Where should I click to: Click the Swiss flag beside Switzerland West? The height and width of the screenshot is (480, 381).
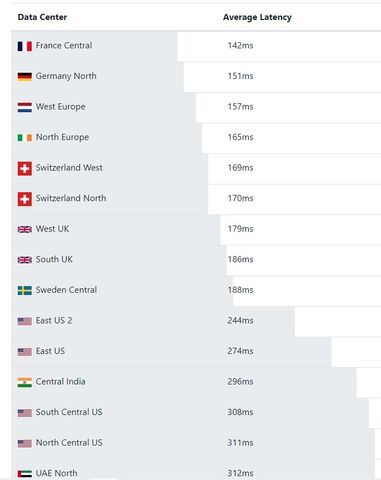[25, 168]
